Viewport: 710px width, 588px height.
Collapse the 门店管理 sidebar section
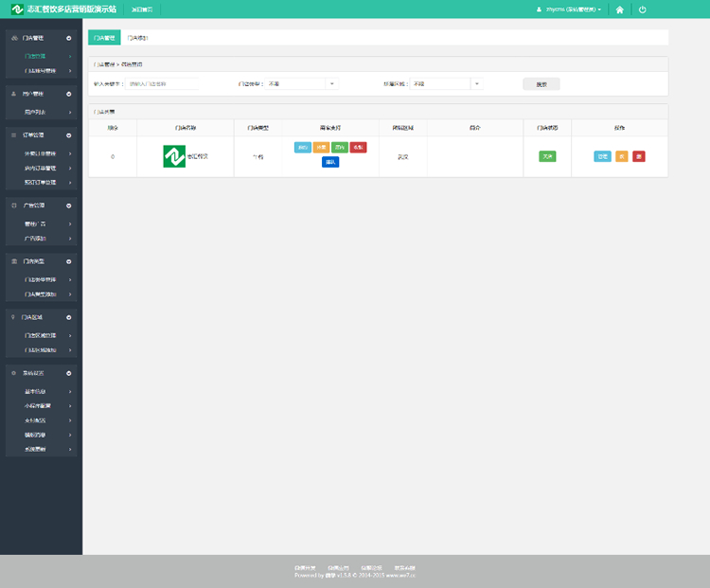[x=68, y=39]
